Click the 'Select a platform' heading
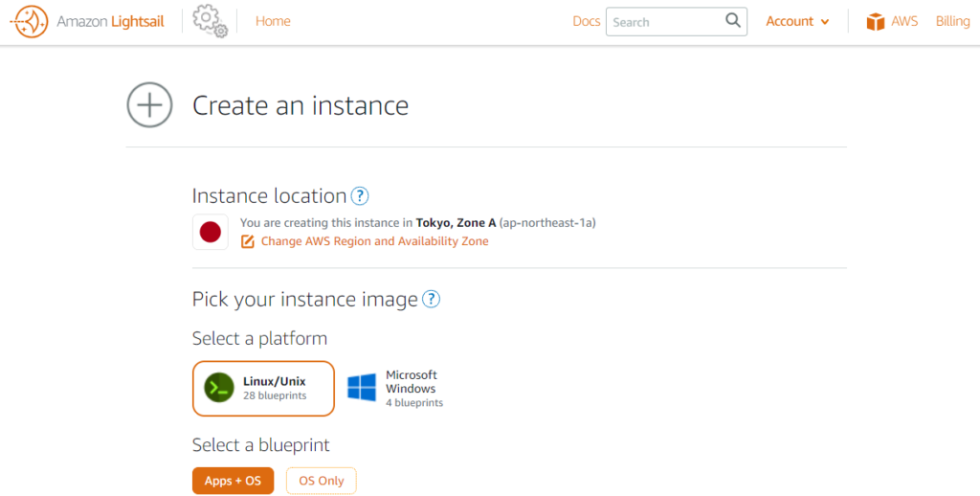The width and height of the screenshot is (980, 496). click(259, 339)
